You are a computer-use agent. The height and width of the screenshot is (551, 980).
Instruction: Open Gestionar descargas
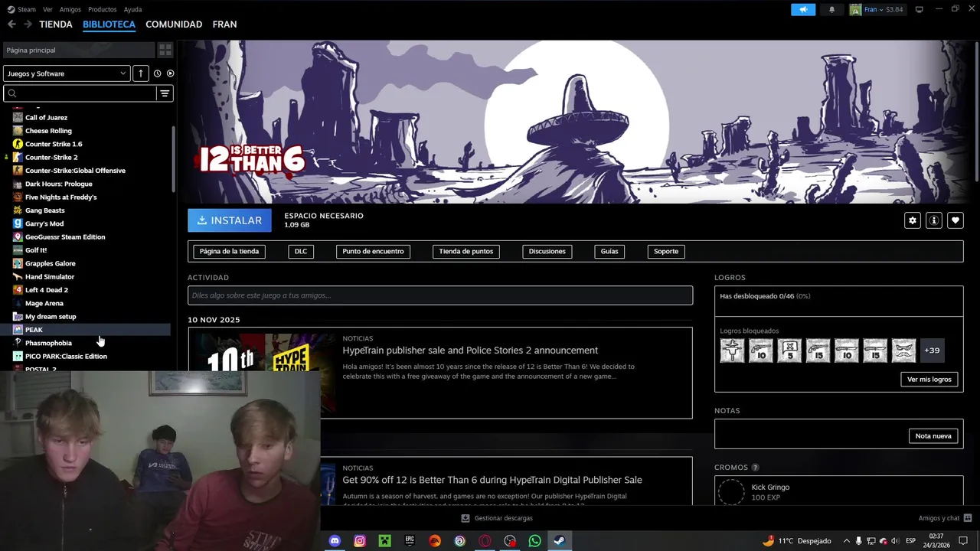click(x=497, y=518)
